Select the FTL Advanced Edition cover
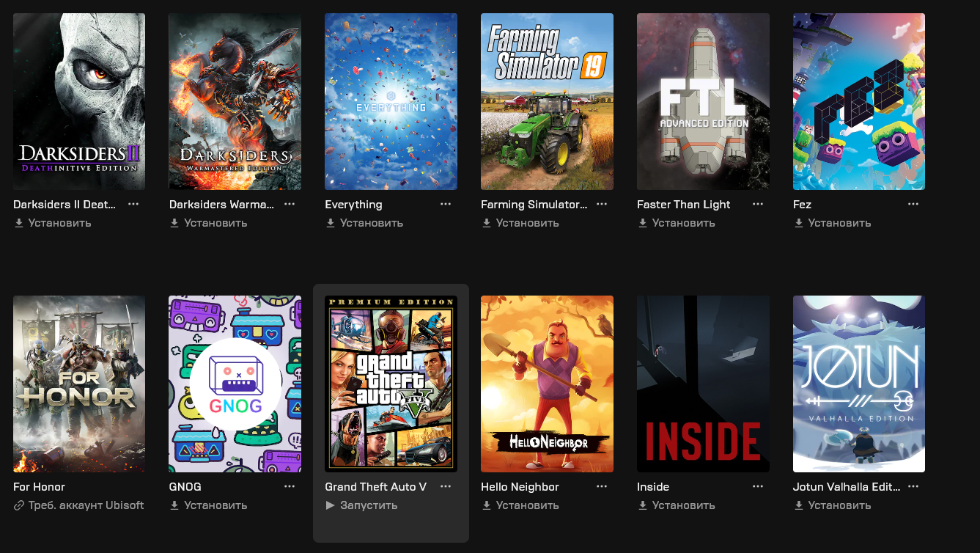Screen dimensions: 980x553 pos(703,101)
